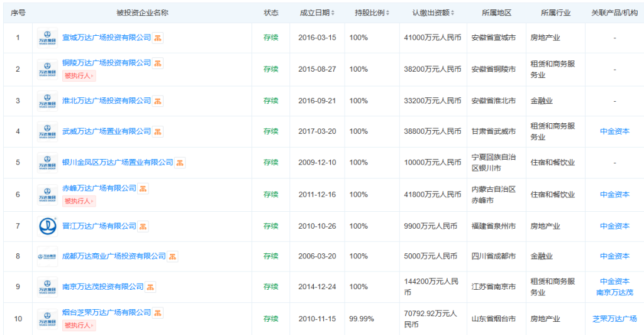Screen dimensions: 644x335
Task: Click structure icon after 成都万达商业广场投资有限公司
Action: pos(173,256)
